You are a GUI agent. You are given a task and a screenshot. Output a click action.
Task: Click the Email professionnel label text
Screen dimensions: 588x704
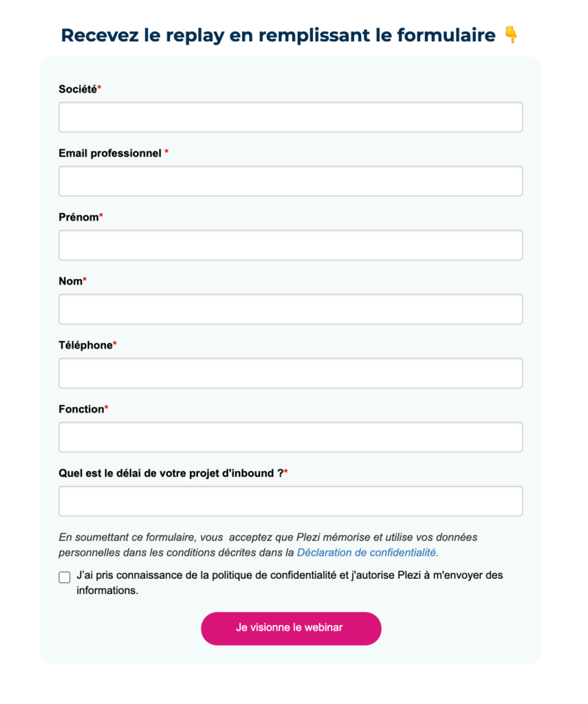110,153
